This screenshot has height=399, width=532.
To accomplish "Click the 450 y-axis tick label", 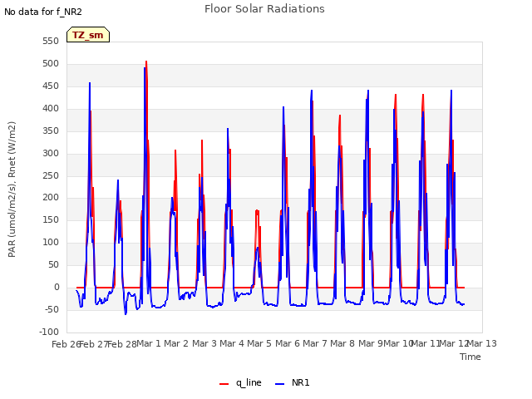I will pyautogui.click(x=51, y=86).
